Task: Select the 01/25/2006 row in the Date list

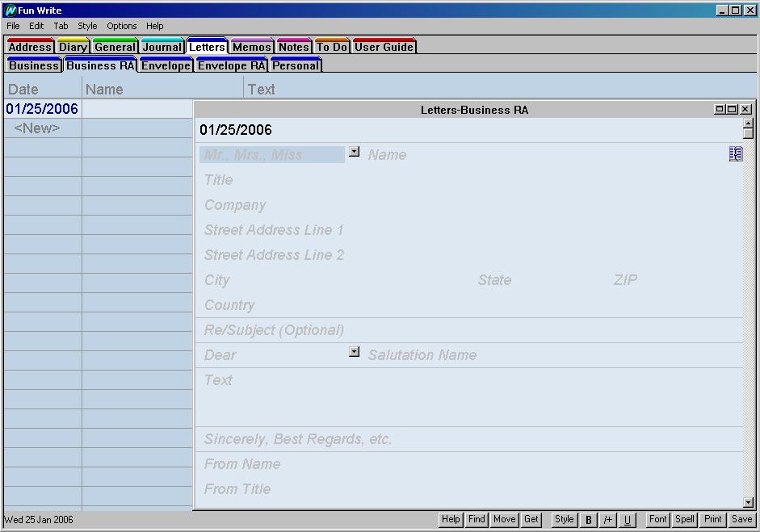Action: tap(42, 108)
